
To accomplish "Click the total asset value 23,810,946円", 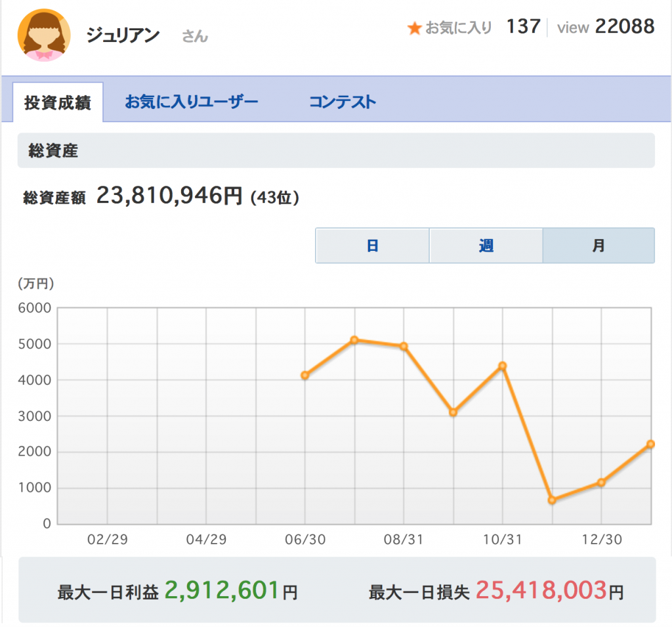I will 169,196.
